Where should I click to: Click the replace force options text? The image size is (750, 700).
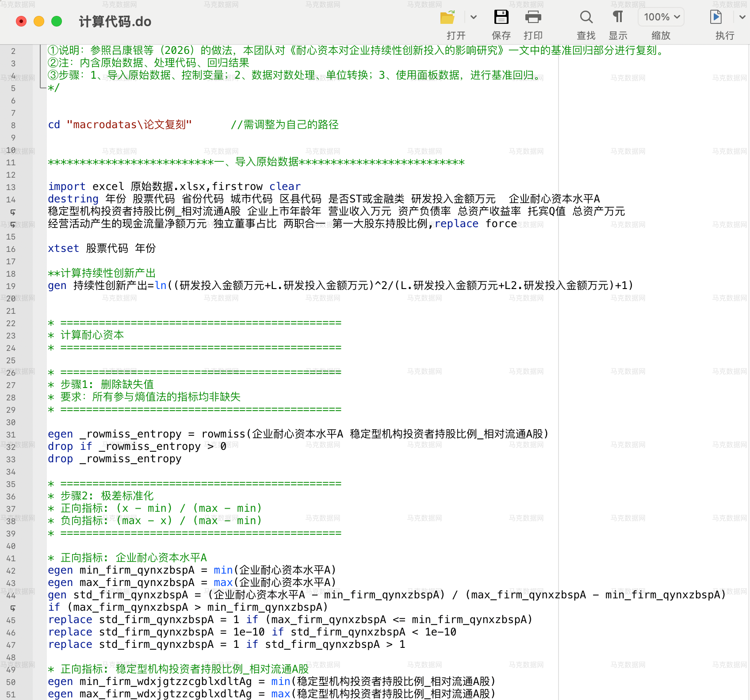tap(476, 224)
